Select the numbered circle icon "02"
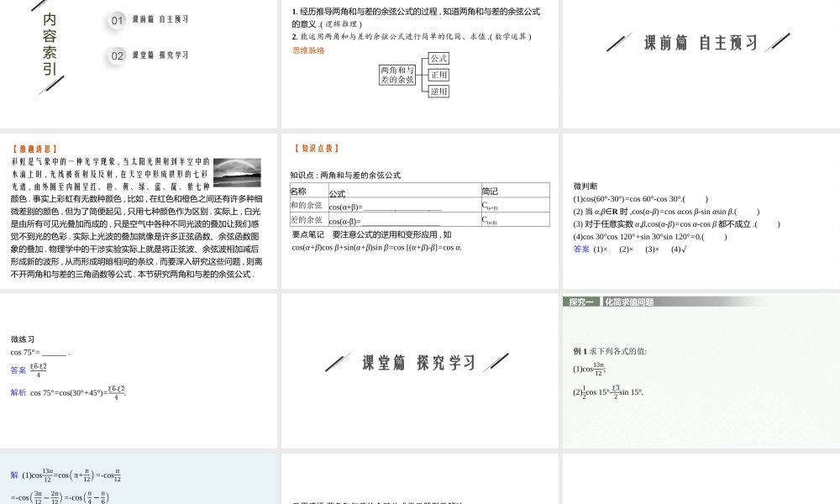 [x=115, y=55]
